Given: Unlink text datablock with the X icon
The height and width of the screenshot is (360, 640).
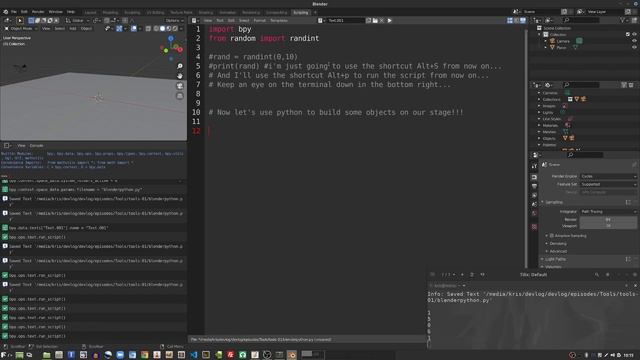Looking at the screenshot, I should [x=382, y=20].
